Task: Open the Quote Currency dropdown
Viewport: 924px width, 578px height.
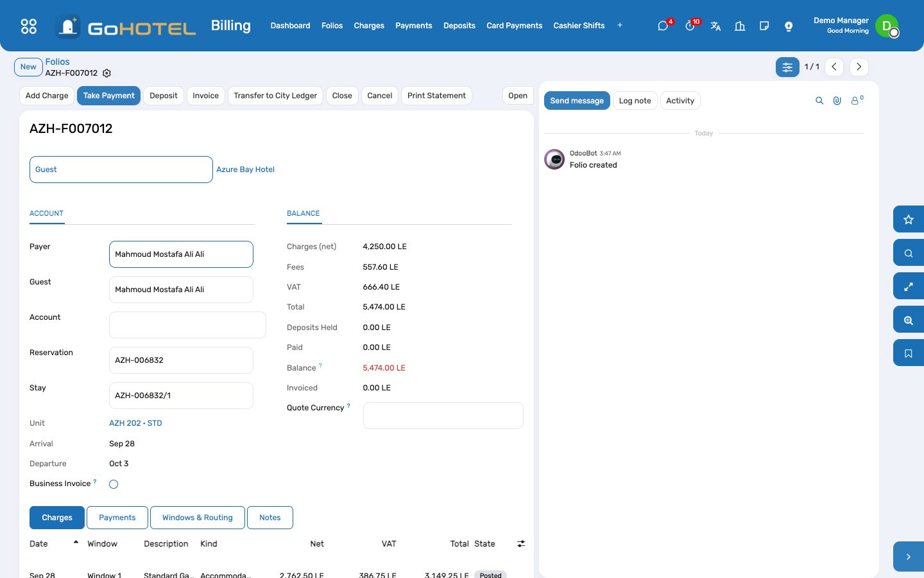Action: point(443,416)
